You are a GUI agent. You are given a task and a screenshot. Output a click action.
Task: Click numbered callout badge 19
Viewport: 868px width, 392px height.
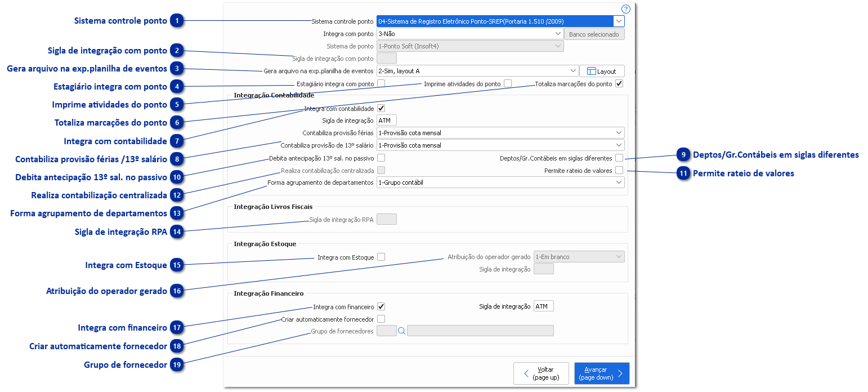(177, 365)
